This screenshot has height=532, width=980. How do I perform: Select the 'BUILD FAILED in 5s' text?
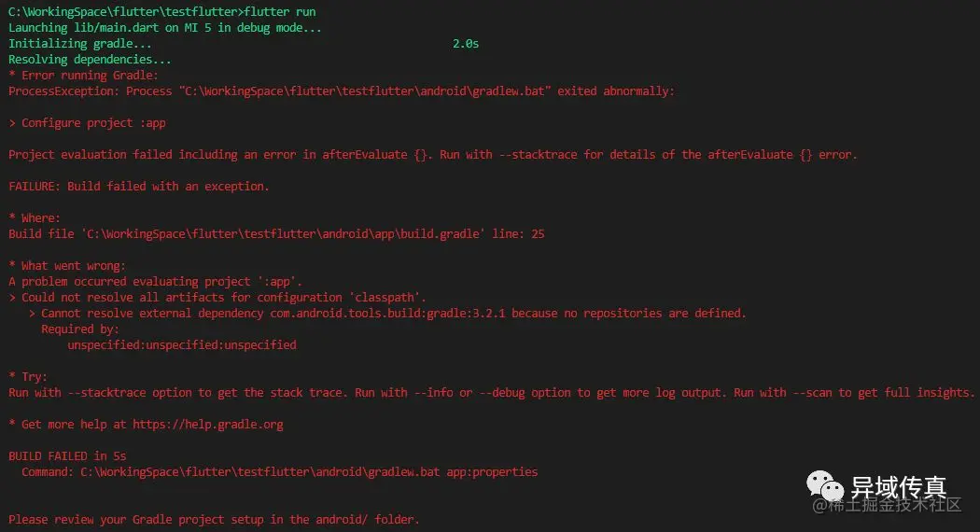(67, 456)
